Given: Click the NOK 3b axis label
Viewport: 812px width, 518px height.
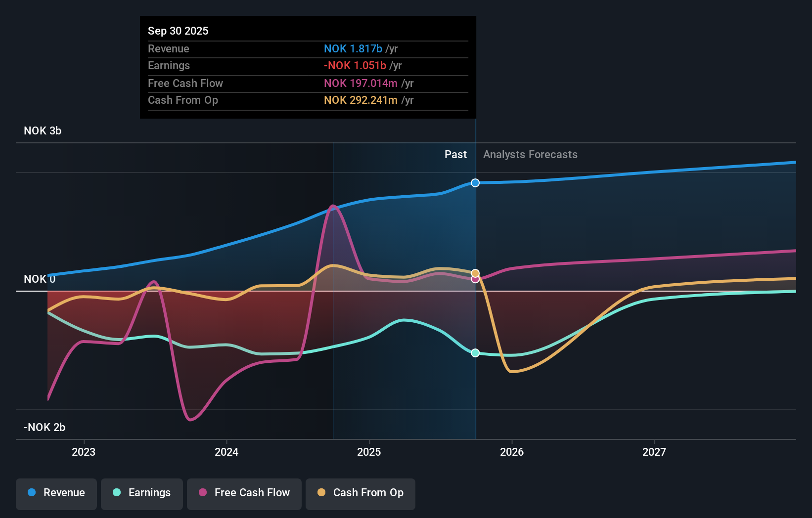Looking at the screenshot, I should pos(43,131).
